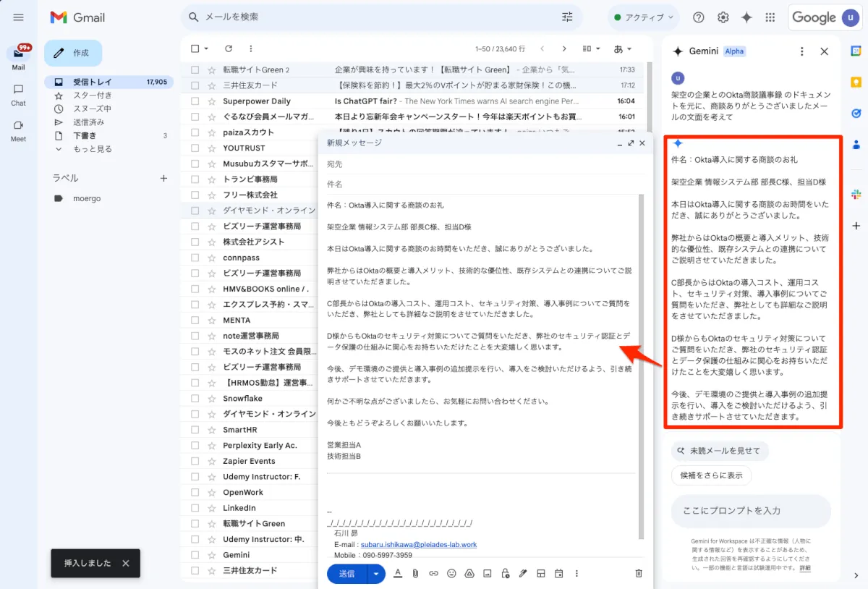Attach files with paperclip icon

click(x=416, y=573)
